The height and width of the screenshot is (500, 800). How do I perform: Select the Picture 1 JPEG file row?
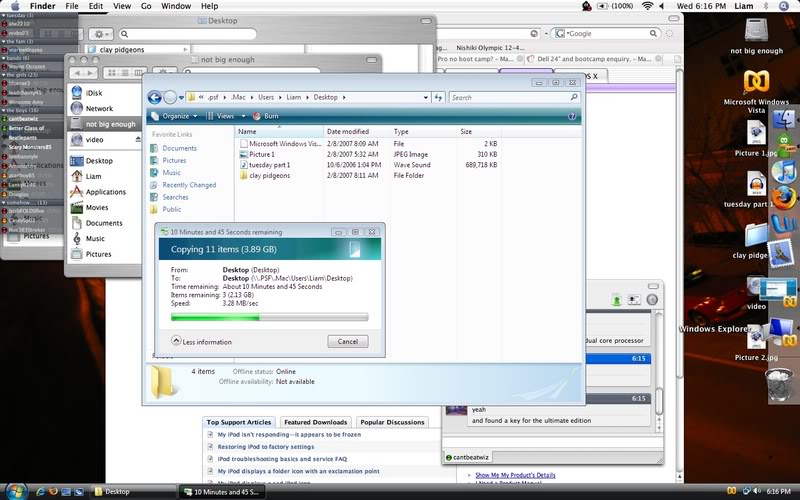[x=369, y=154]
